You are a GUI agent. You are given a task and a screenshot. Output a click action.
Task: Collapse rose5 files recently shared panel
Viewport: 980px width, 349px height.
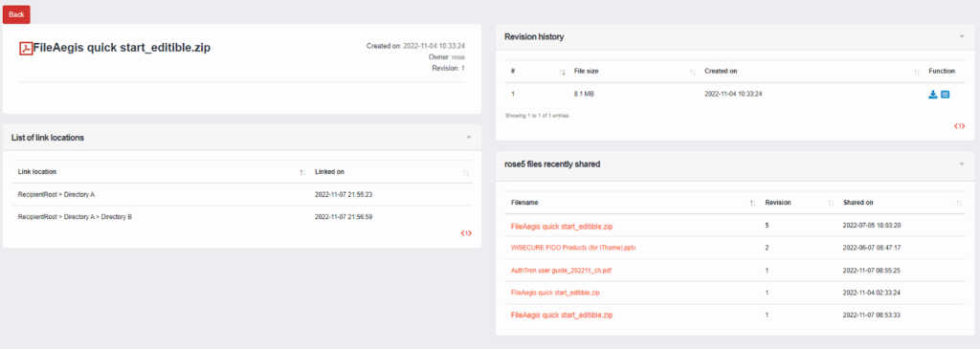(x=962, y=164)
